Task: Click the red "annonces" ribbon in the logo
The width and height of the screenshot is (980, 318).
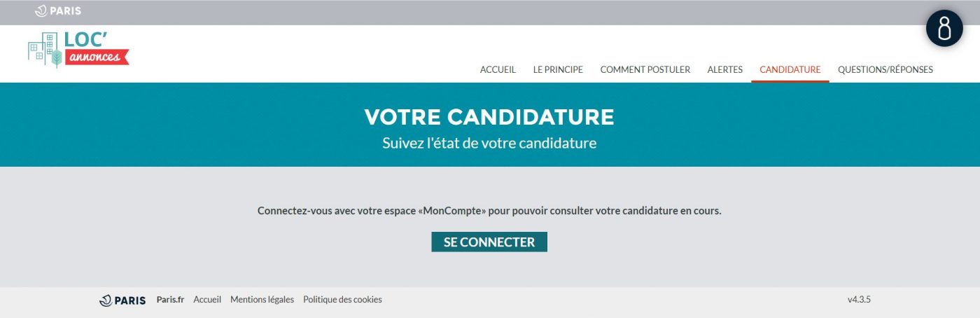Action: (x=97, y=57)
